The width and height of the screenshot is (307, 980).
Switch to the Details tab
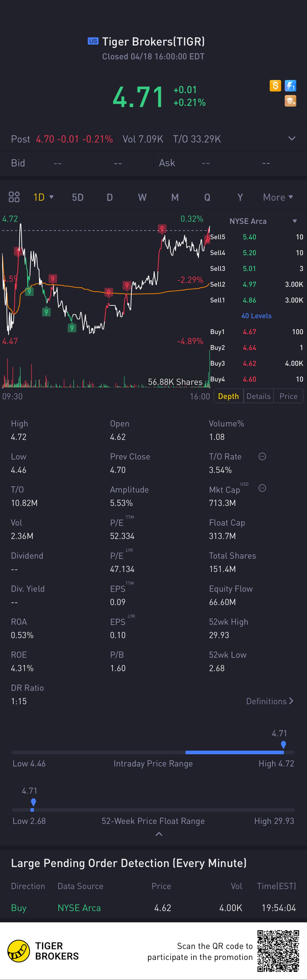(x=258, y=396)
